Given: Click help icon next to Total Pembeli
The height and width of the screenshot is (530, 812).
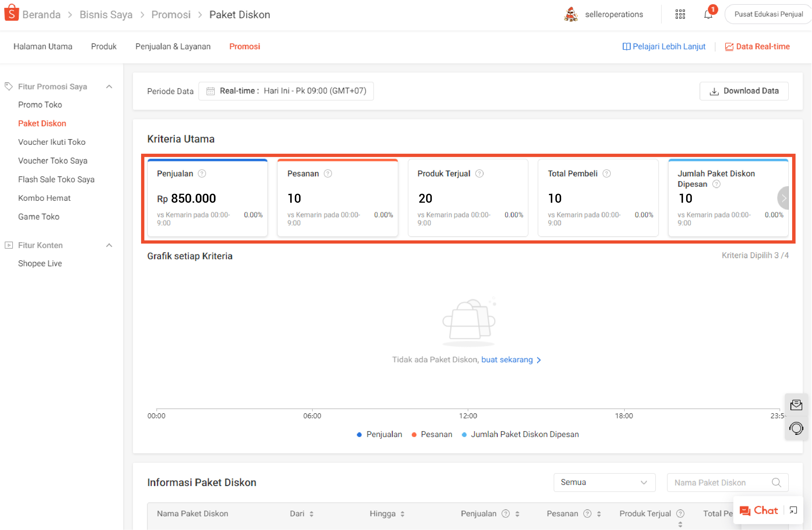Looking at the screenshot, I should (x=606, y=173).
